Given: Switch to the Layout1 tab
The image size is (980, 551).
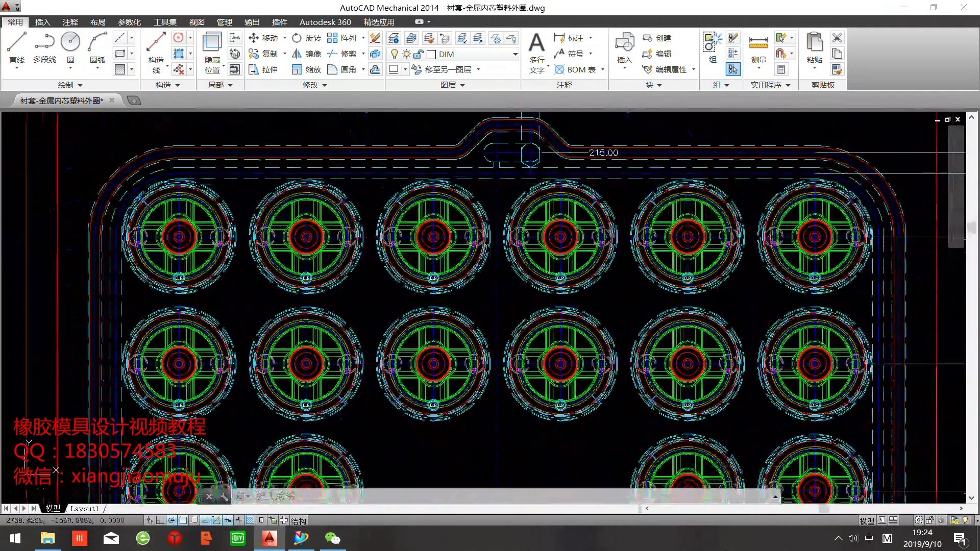Looking at the screenshot, I should tap(84, 509).
